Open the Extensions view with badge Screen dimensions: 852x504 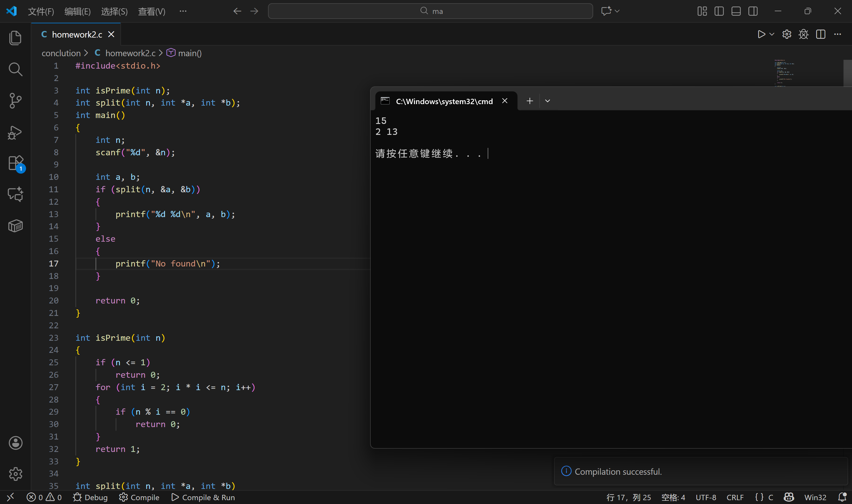point(15,163)
